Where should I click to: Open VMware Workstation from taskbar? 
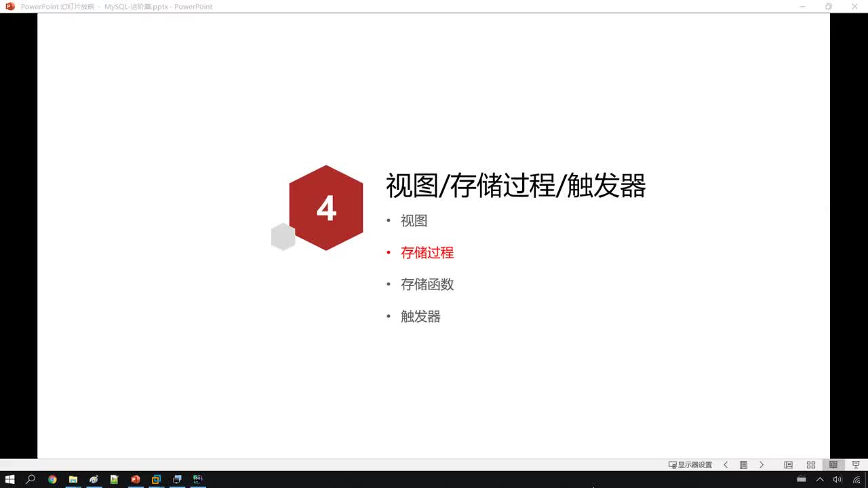point(156,479)
